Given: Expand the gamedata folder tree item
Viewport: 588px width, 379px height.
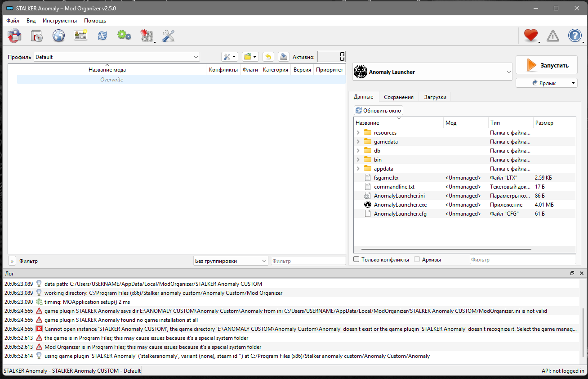Looking at the screenshot, I should point(358,142).
